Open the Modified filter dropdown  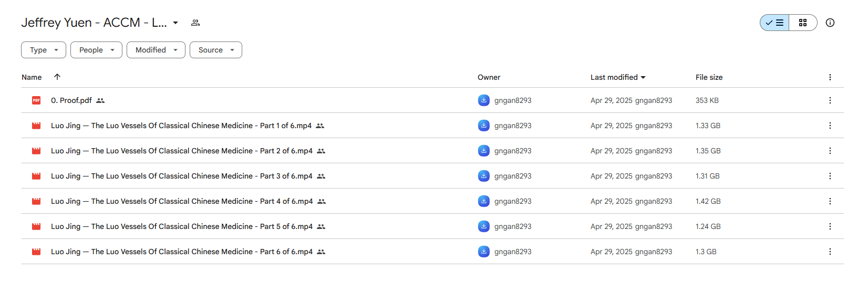pyautogui.click(x=156, y=50)
